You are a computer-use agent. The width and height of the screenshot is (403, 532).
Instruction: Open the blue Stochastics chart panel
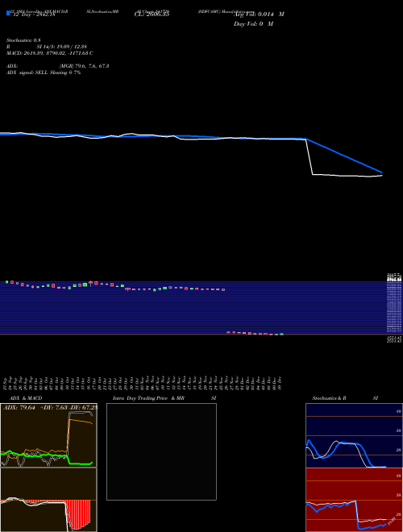click(x=354, y=435)
